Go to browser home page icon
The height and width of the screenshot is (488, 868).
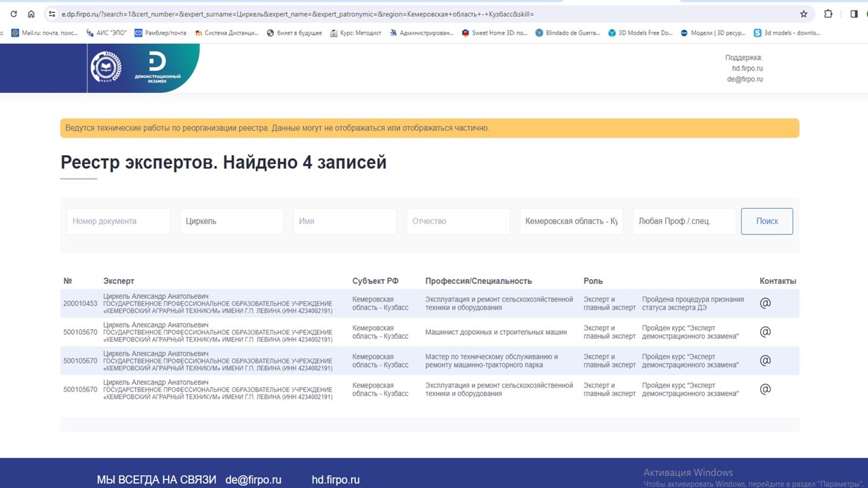[31, 14]
